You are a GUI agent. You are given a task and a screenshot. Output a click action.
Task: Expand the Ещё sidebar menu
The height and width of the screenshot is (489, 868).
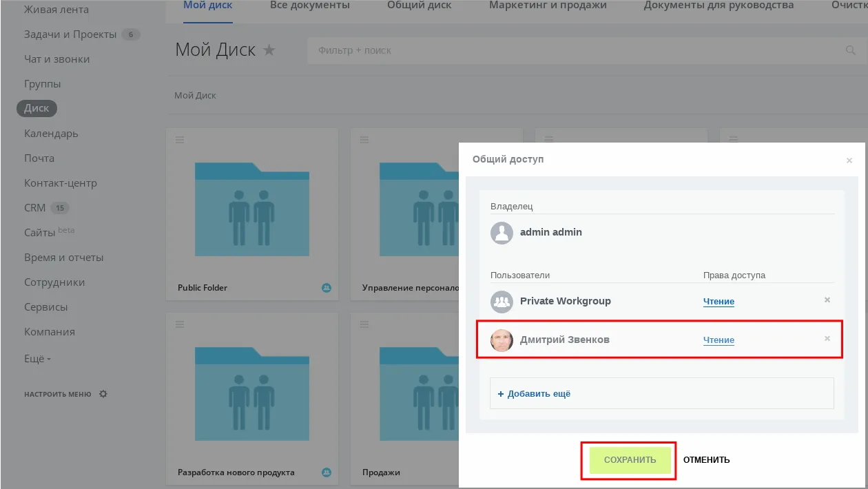[x=37, y=359]
